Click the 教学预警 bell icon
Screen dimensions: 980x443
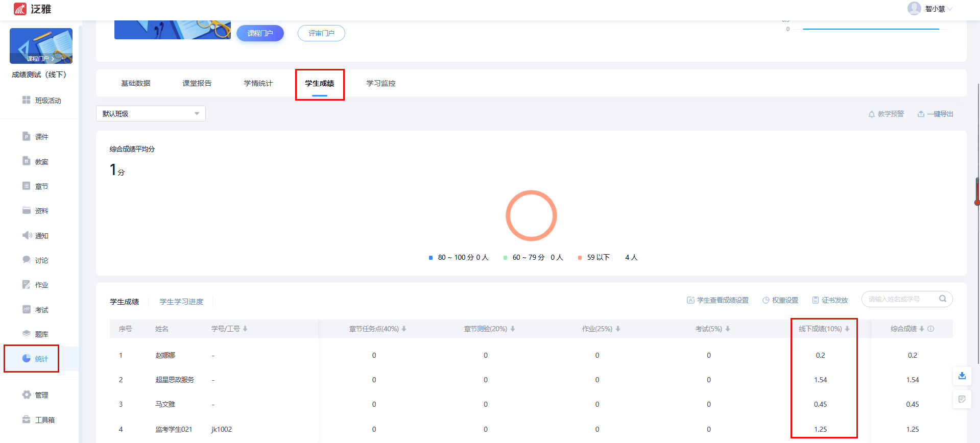point(872,114)
